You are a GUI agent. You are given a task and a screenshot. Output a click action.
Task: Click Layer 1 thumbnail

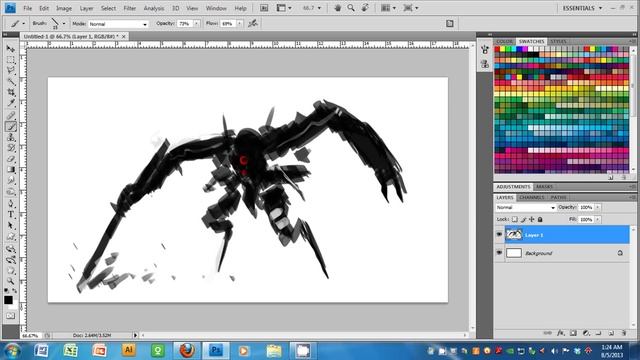point(514,235)
